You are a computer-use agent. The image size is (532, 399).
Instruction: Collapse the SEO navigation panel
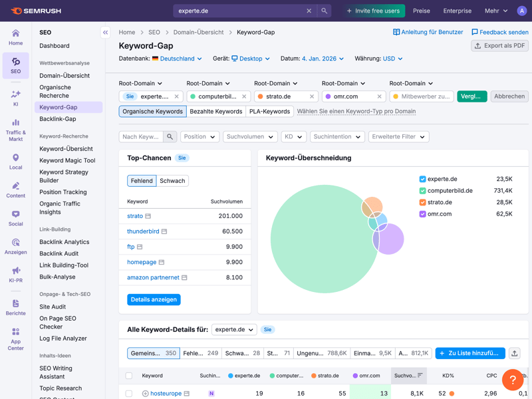pos(105,32)
